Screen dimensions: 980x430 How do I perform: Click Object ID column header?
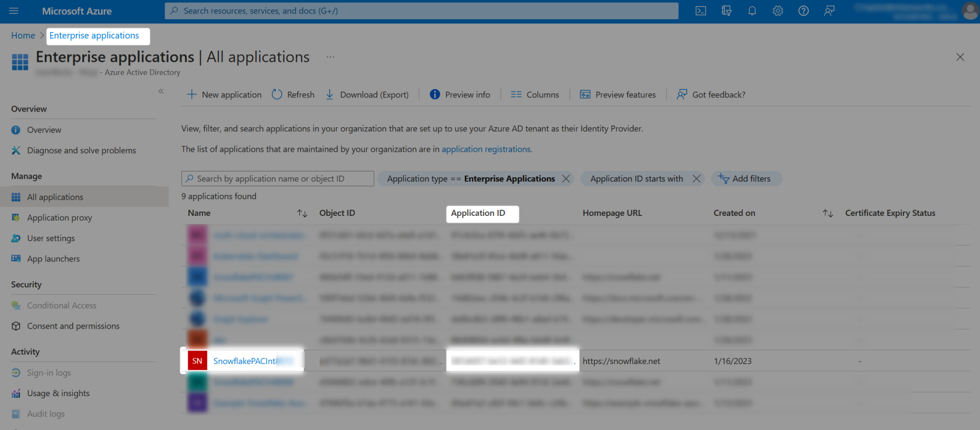(337, 213)
